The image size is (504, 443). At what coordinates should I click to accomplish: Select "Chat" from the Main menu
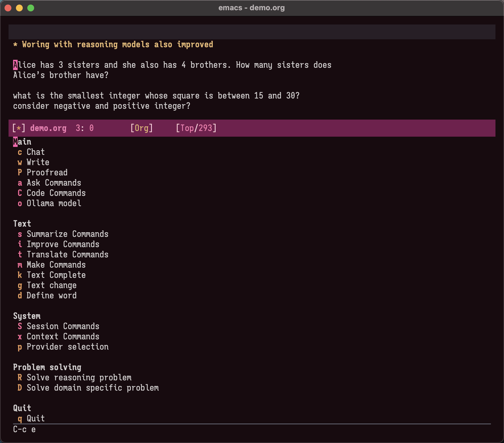pos(35,152)
